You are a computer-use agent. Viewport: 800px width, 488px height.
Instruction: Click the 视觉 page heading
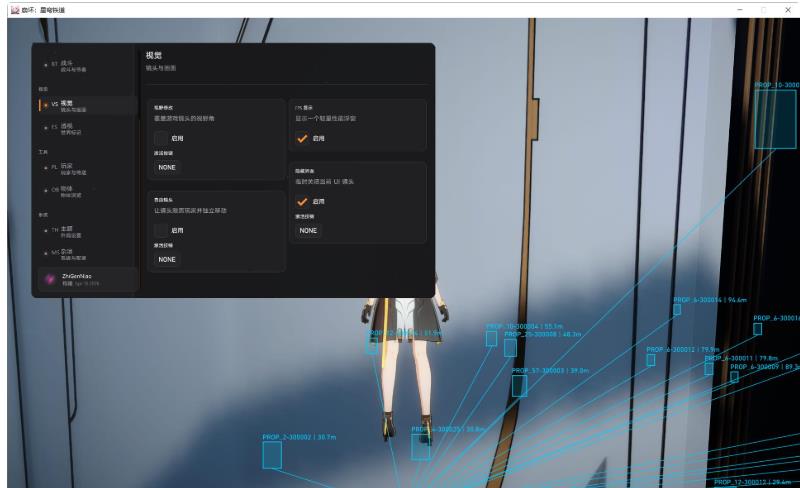tap(154, 55)
